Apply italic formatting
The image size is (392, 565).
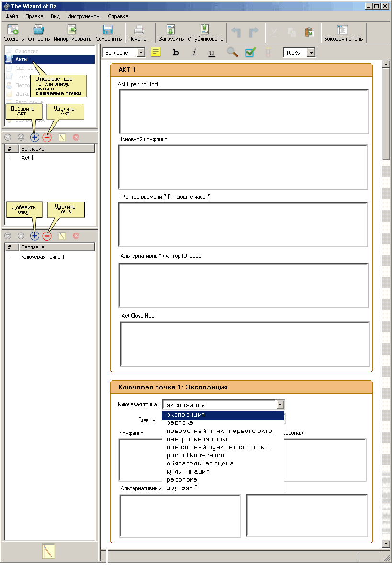point(194,53)
